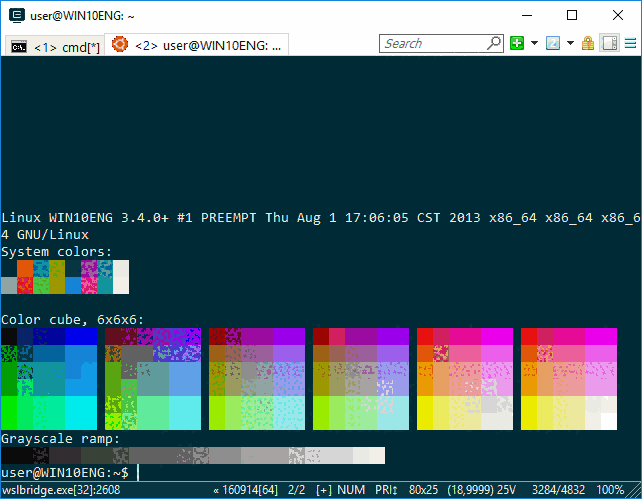Open the hamburger system menu
Image resolution: width=642 pixels, height=499 pixels.
tap(631, 43)
